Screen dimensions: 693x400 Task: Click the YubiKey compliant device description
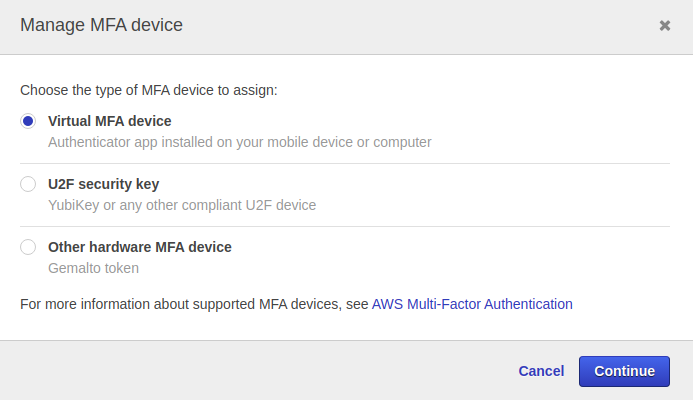pos(182,205)
